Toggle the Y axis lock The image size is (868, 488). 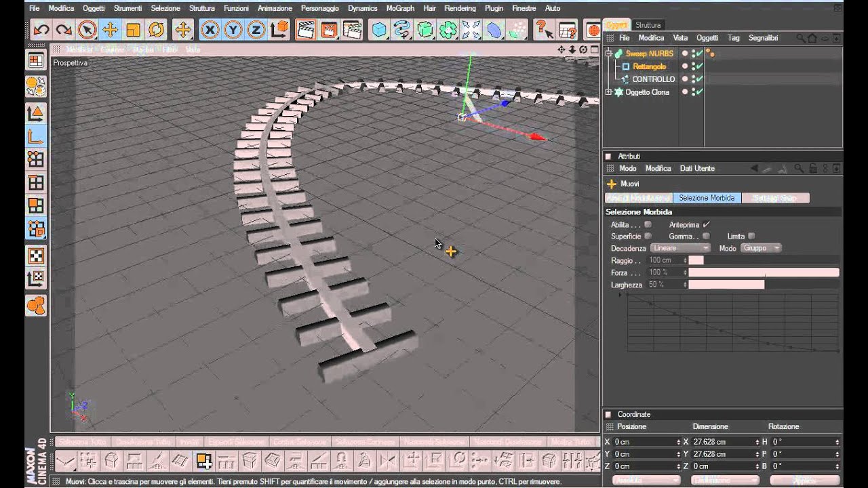233,30
